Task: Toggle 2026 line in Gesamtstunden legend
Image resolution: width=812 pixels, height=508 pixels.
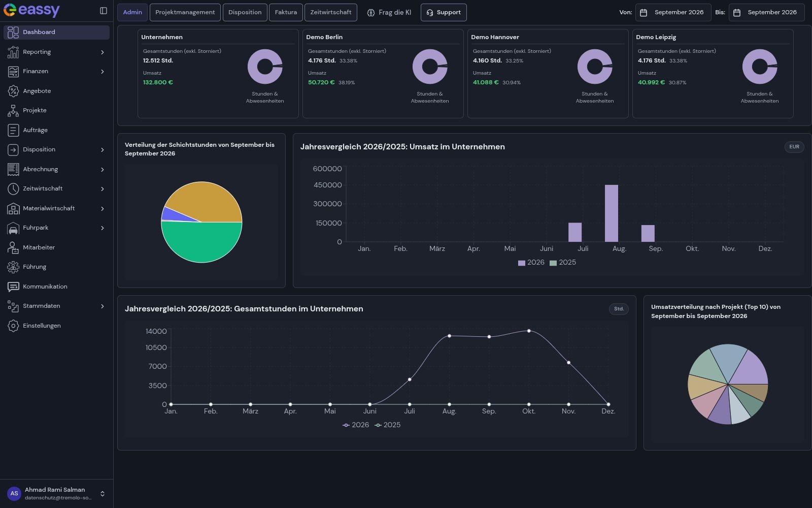Action: point(356,425)
